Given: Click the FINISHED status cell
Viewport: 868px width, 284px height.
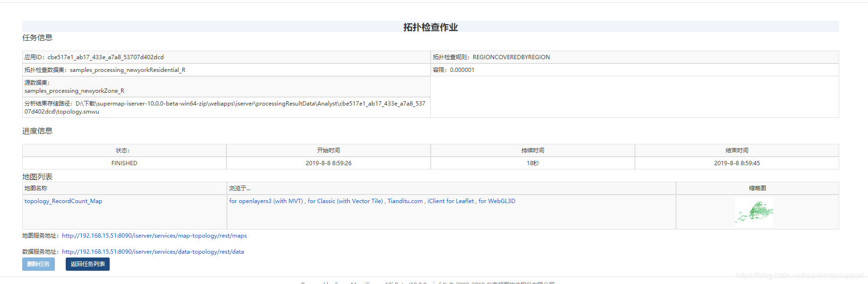Looking at the screenshot, I should tap(124, 163).
